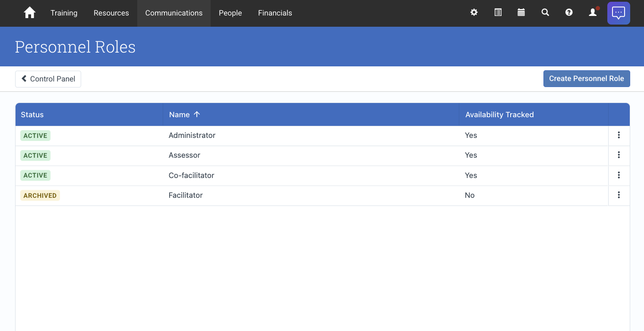644x331 pixels.
Task: Click the No value in Facilitator row
Action: [x=470, y=195]
